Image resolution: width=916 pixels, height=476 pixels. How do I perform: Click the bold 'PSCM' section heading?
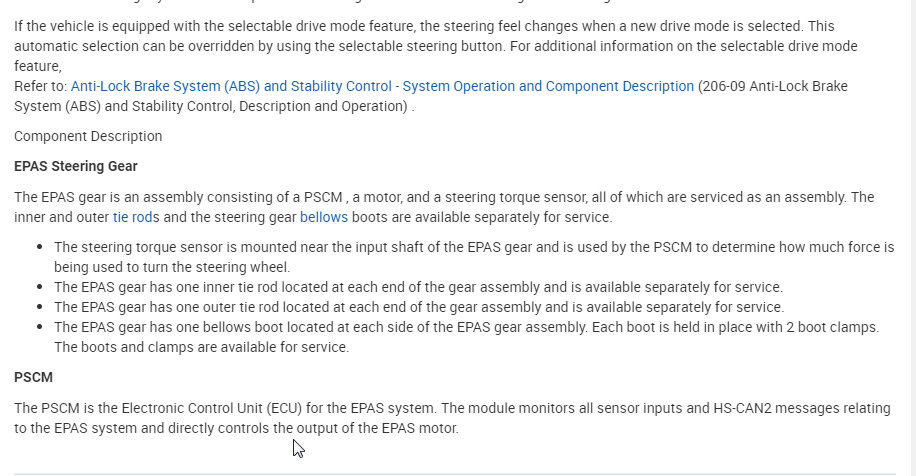(33, 377)
